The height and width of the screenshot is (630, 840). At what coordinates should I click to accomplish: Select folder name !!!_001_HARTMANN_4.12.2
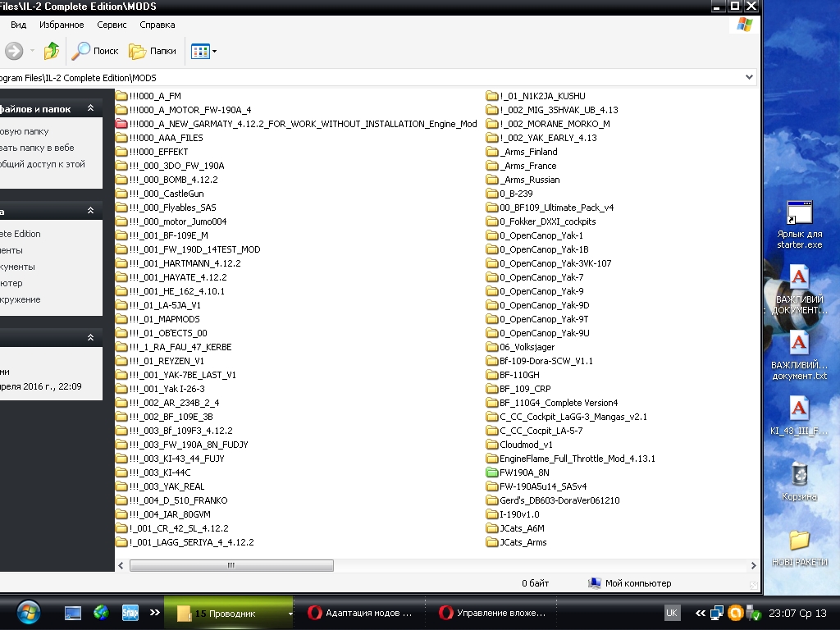tap(185, 263)
